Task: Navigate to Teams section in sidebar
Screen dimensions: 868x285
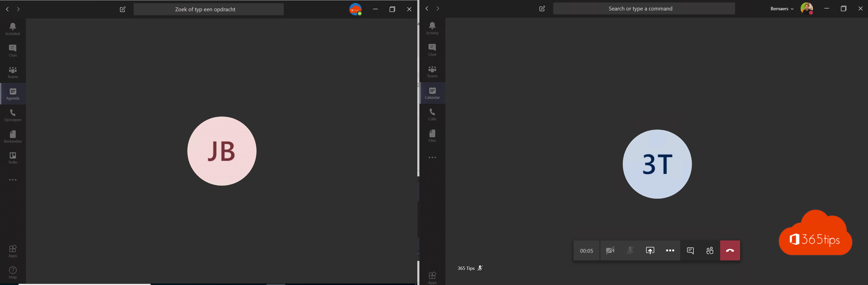Action: pyautogui.click(x=12, y=72)
